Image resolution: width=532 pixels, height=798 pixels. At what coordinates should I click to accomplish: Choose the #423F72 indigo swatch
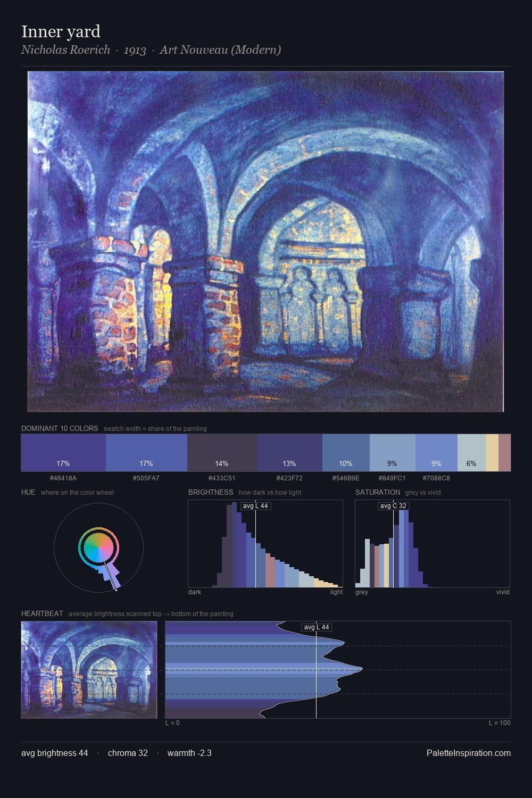pos(289,453)
